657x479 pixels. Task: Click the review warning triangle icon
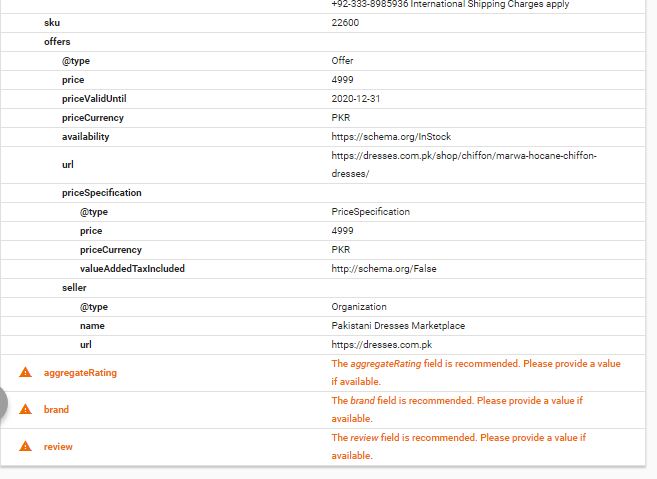click(26, 446)
